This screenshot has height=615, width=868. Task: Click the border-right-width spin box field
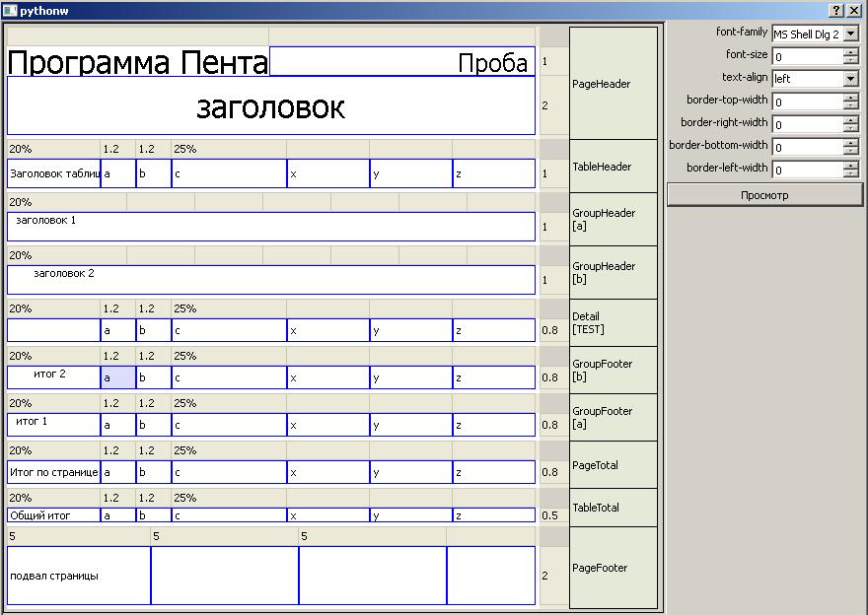807,124
